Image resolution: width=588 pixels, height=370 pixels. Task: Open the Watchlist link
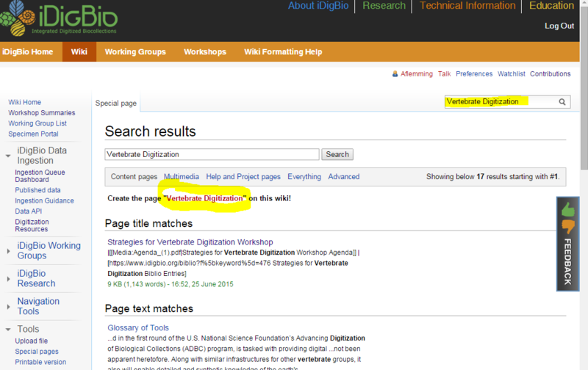[511, 73]
